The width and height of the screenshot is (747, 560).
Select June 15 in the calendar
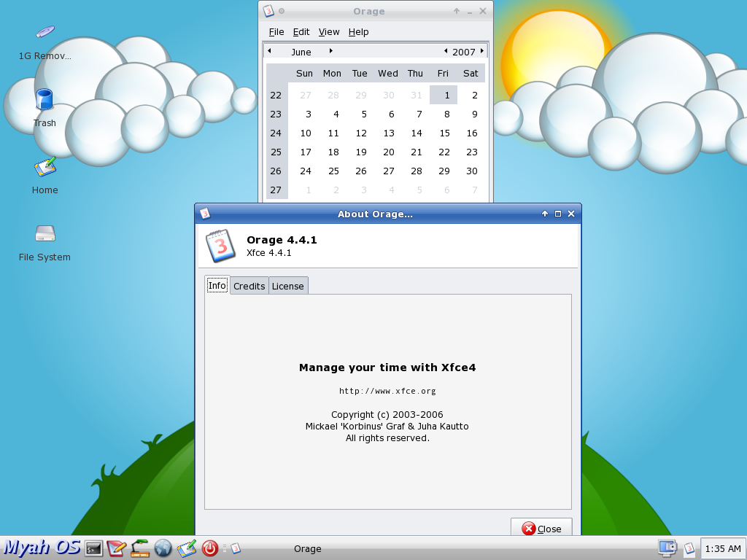[x=444, y=133]
